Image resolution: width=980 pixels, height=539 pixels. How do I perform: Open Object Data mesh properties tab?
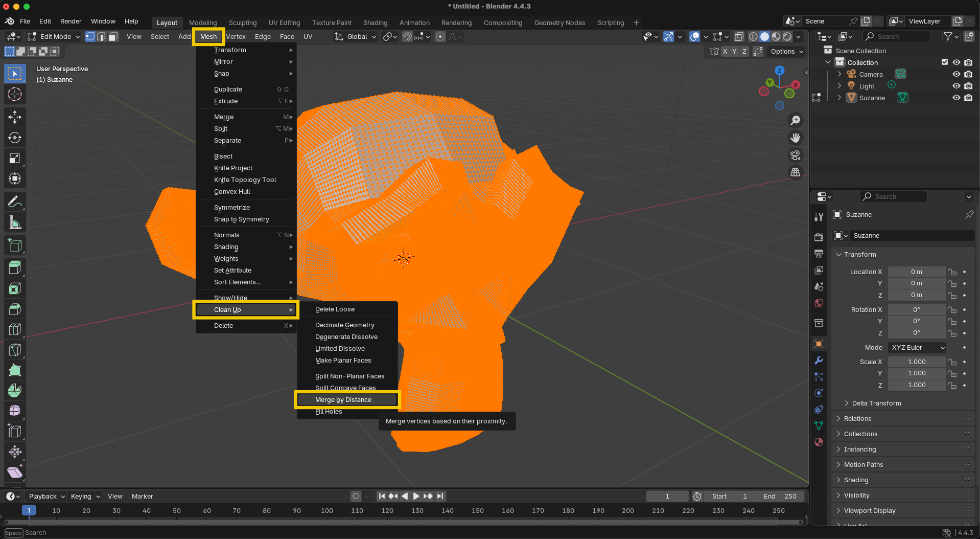(x=819, y=426)
